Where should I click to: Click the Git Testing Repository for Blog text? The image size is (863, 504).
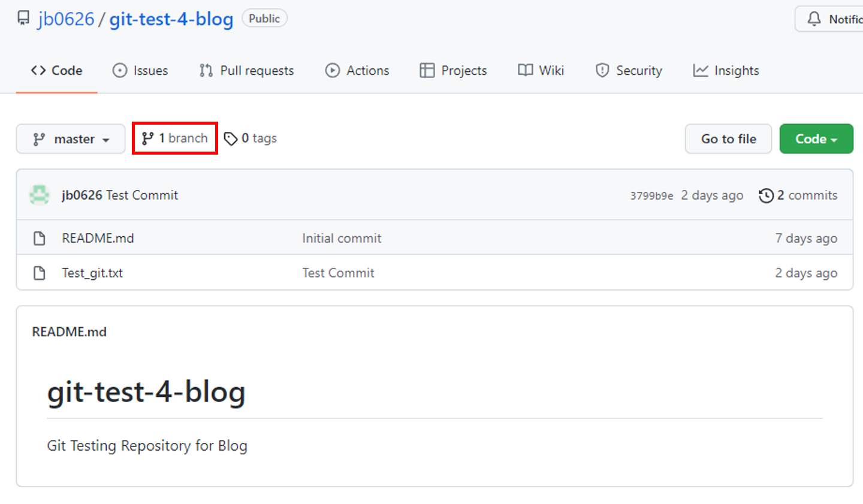[x=147, y=446]
